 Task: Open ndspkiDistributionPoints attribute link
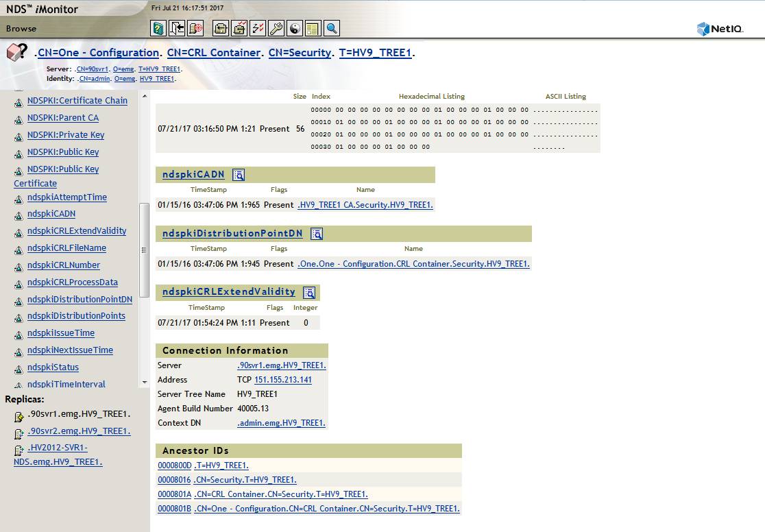[x=76, y=316]
